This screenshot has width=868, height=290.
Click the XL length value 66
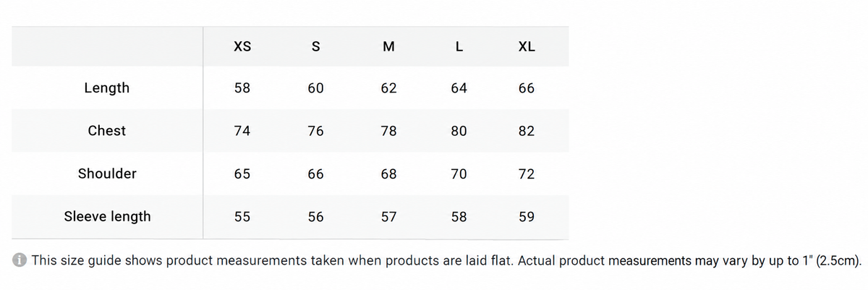pos(527,88)
